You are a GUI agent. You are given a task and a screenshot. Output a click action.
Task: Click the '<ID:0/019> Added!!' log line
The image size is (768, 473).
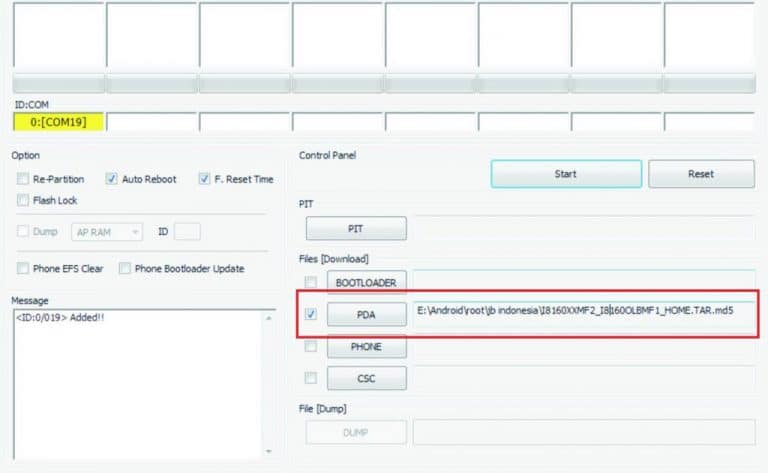point(60,317)
